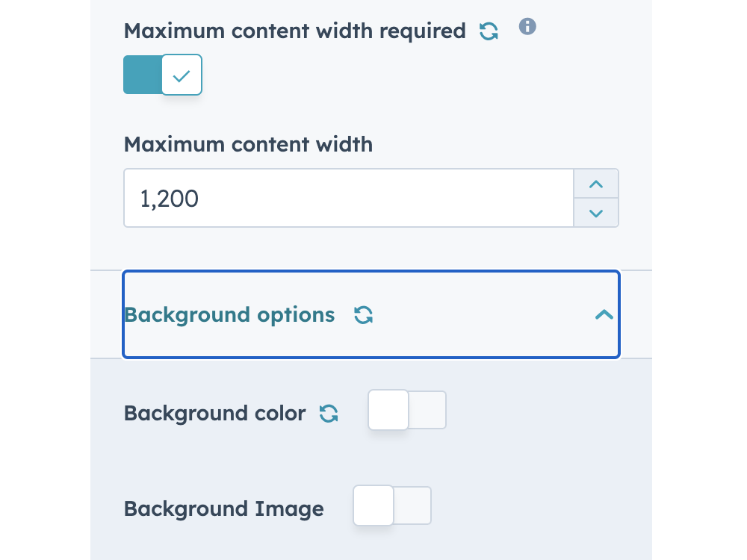
Task: Turn on the Background Image toggle
Action: tap(391, 505)
